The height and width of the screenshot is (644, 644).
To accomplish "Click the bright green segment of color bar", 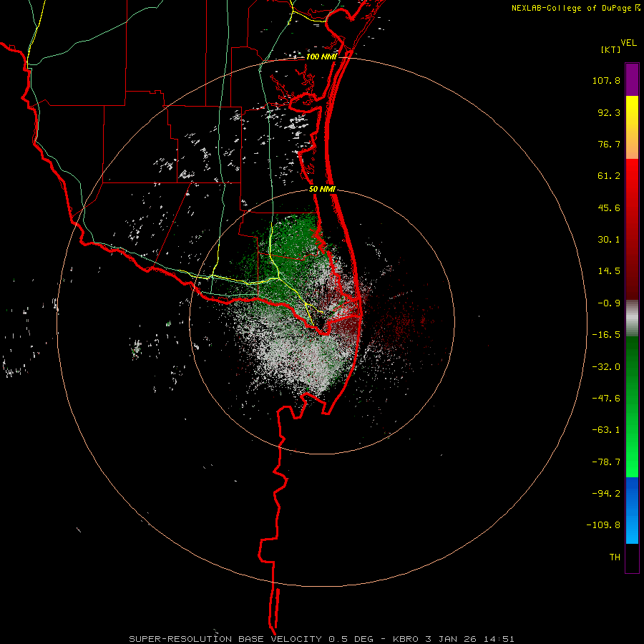I will pos(632,406).
